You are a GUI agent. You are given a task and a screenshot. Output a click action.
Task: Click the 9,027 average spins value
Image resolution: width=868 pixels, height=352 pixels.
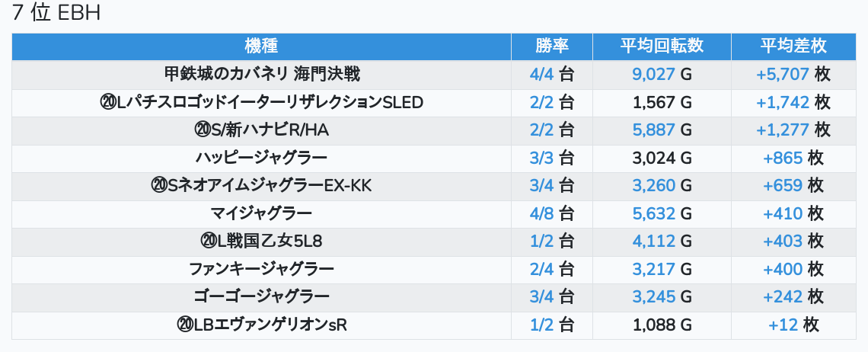(x=653, y=74)
